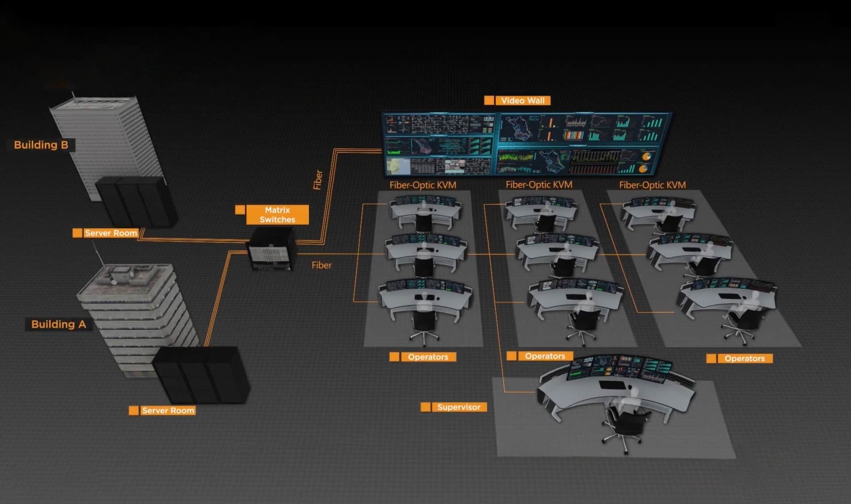Click the orange square beside Supervisor label
The width and height of the screenshot is (851, 504).
(425, 407)
